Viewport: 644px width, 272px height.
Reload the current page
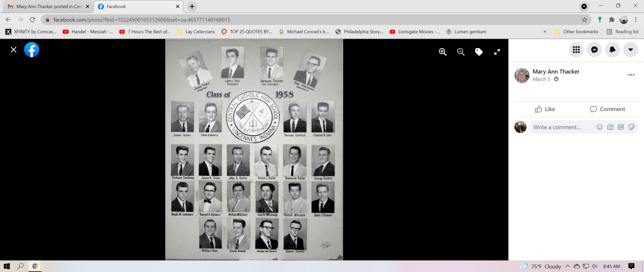tap(32, 20)
